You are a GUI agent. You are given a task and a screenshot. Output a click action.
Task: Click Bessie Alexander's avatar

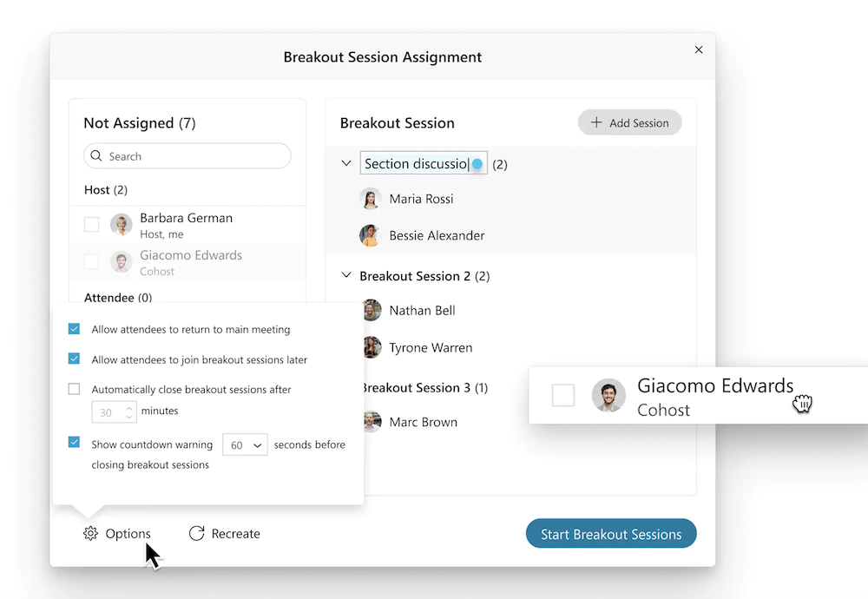point(371,235)
